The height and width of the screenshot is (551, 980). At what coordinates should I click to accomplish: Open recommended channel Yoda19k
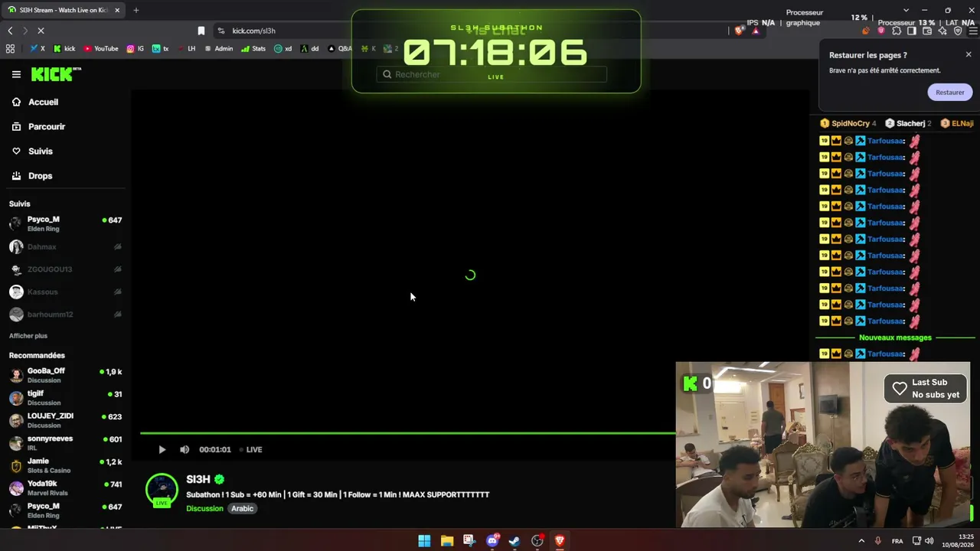click(65, 488)
